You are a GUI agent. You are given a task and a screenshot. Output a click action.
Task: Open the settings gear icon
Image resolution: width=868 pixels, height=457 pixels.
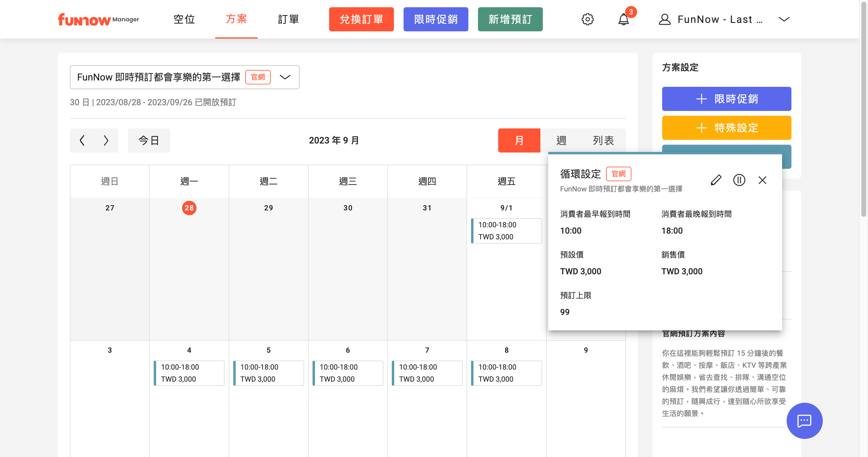(x=587, y=19)
